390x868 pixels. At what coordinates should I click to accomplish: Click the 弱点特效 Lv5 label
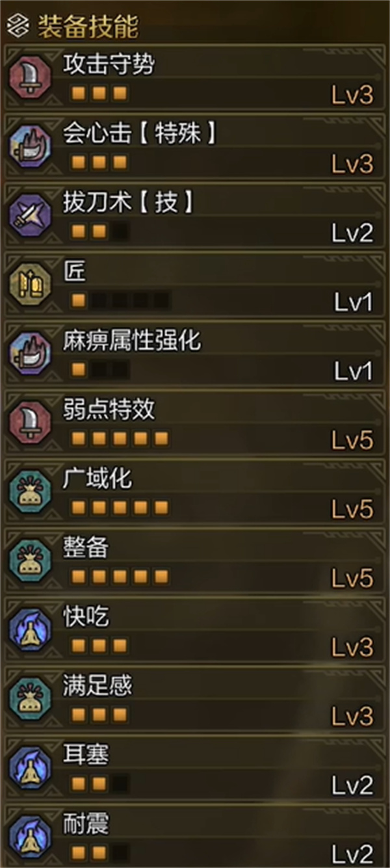coord(352,441)
